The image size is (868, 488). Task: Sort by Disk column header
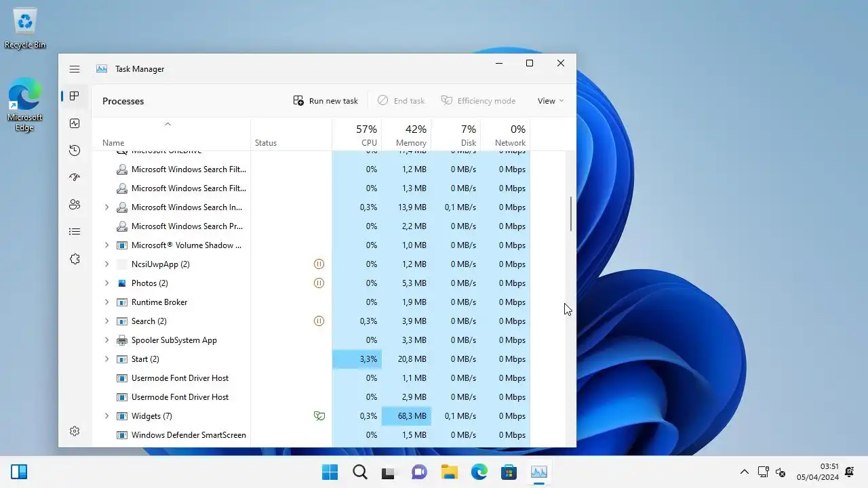(x=456, y=134)
